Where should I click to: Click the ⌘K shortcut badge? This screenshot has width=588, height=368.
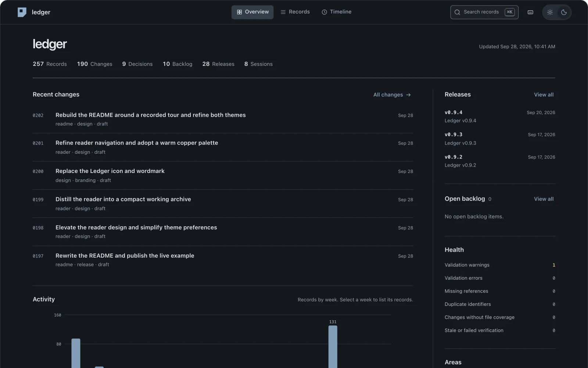pyautogui.click(x=510, y=12)
